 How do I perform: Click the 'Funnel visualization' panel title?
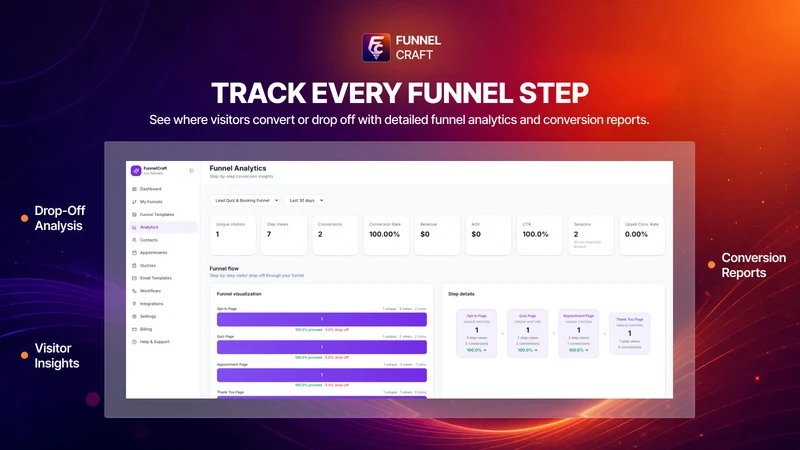tap(239, 294)
